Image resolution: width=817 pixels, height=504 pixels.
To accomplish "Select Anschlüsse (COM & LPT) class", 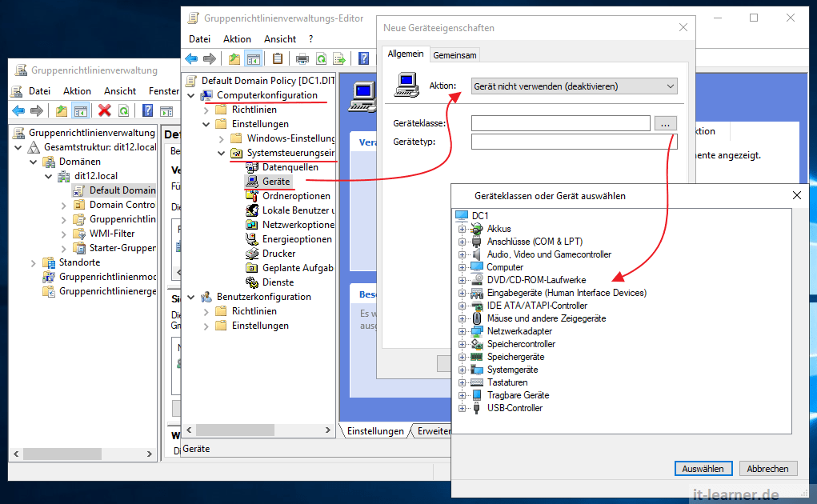I will [535, 242].
